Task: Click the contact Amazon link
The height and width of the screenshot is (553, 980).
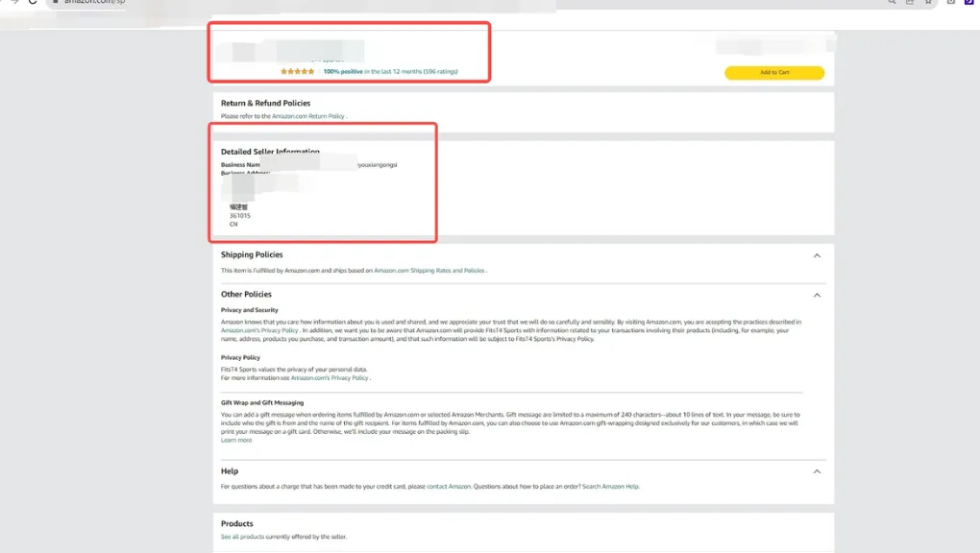Action: [x=449, y=487]
